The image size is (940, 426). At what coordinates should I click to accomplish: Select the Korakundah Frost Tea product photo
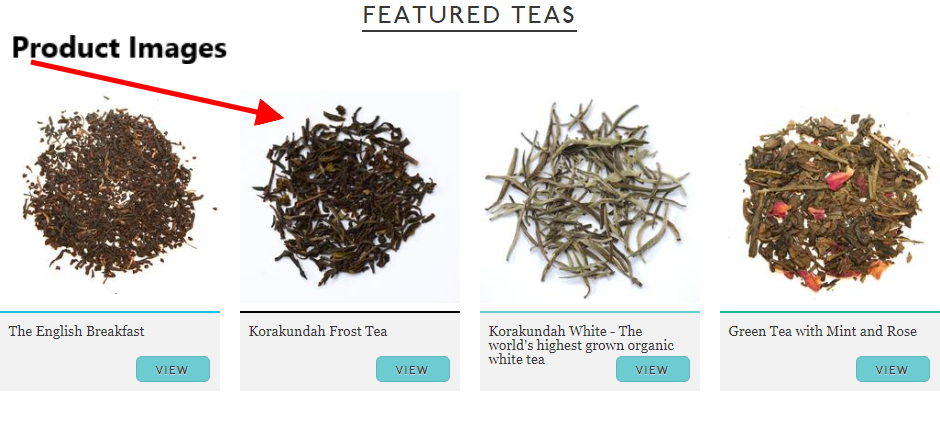point(350,197)
